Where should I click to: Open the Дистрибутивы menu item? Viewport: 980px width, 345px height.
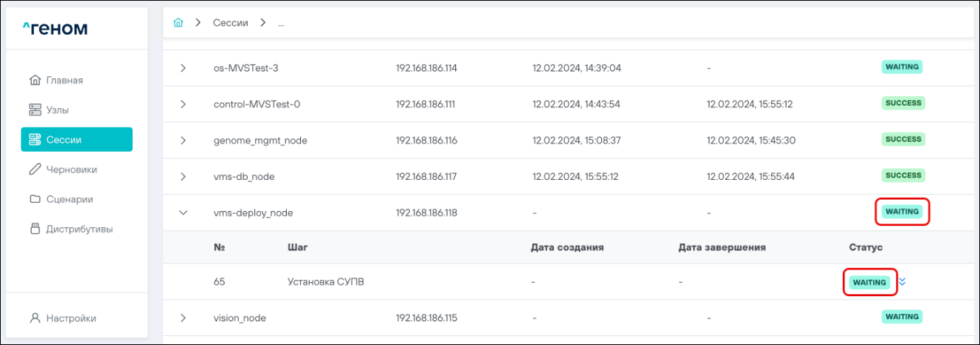[79, 229]
